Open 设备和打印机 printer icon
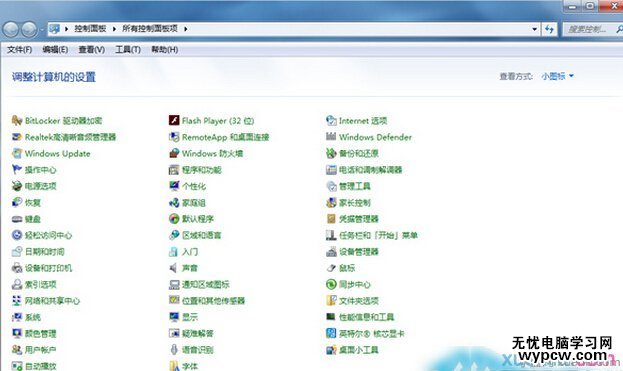This screenshot has height=371, width=623. [x=17, y=268]
